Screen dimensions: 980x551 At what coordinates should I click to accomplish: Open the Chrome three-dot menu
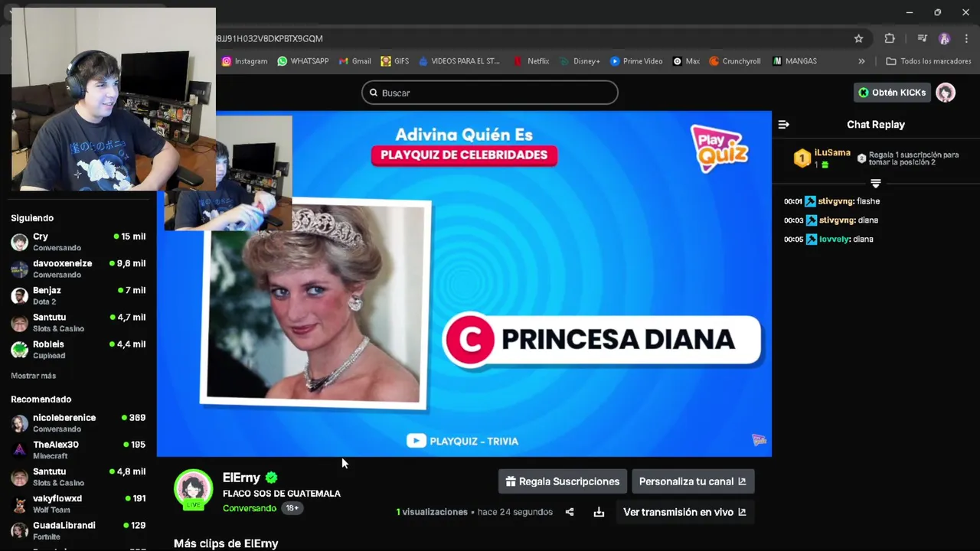tap(967, 38)
